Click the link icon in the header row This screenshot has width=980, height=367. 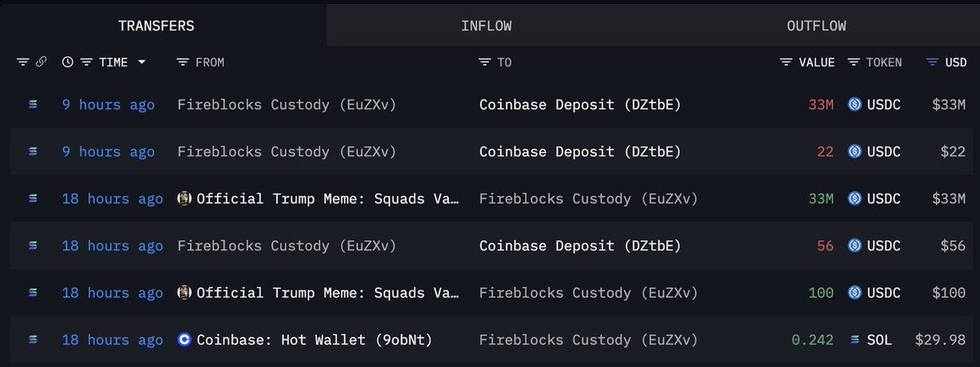41,62
